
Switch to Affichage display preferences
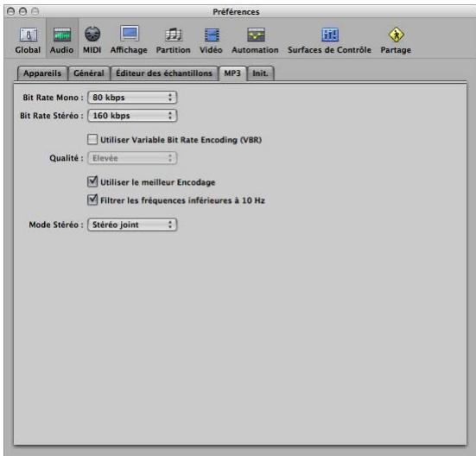[129, 40]
